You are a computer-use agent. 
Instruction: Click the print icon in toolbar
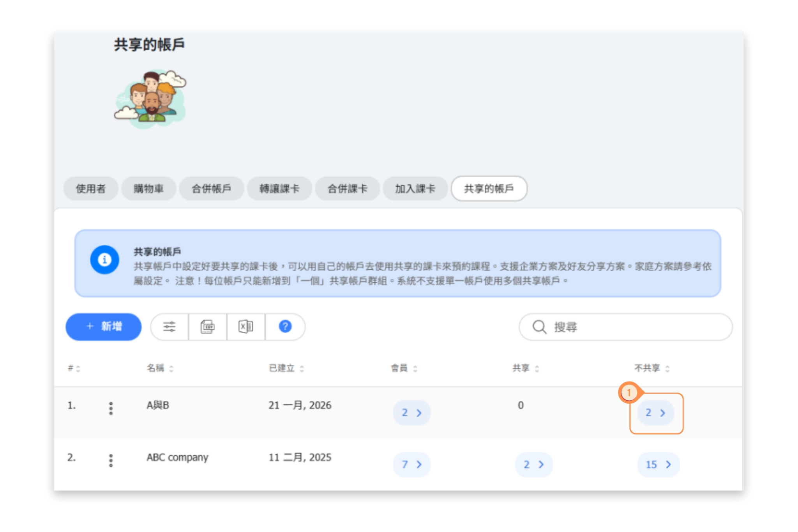pyautogui.click(x=207, y=327)
